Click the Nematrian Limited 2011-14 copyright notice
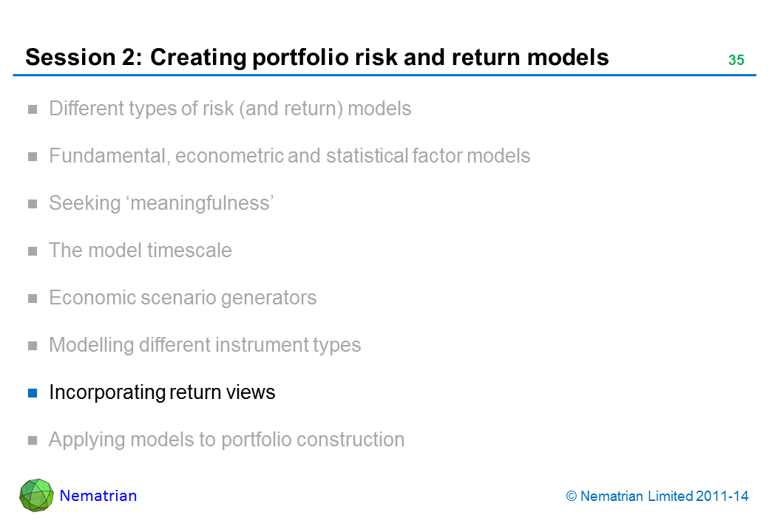Screen dimensions: 769x532 pyautogui.click(x=657, y=497)
